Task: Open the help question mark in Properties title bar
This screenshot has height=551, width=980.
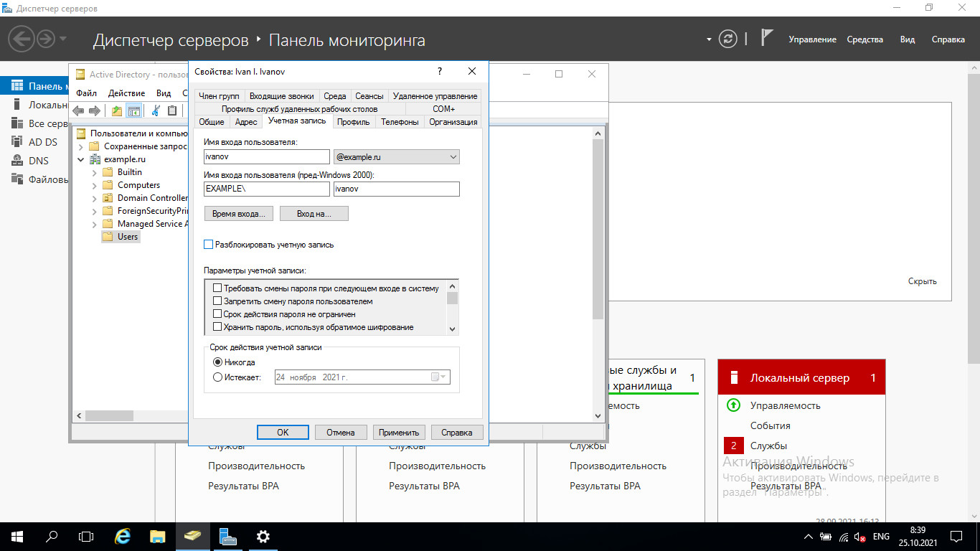Action: 440,72
